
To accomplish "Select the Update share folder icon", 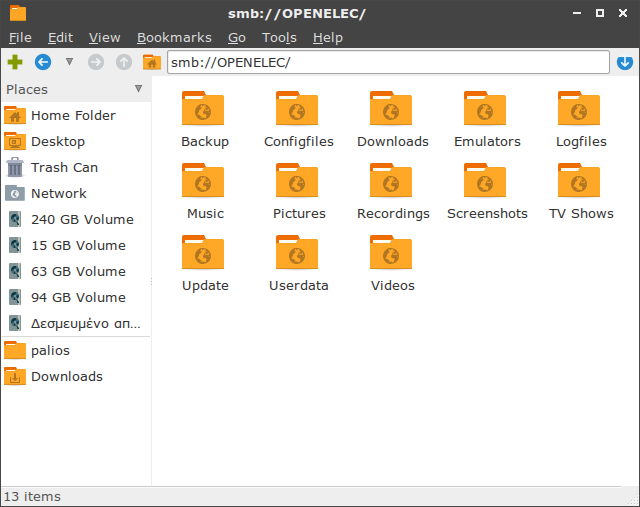I will pyautogui.click(x=203, y=252).
